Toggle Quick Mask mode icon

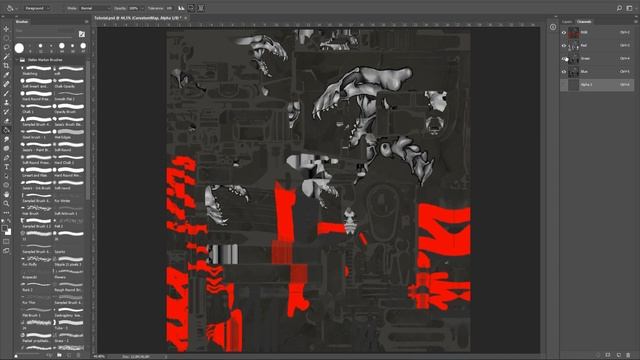[x=6, y=242]
